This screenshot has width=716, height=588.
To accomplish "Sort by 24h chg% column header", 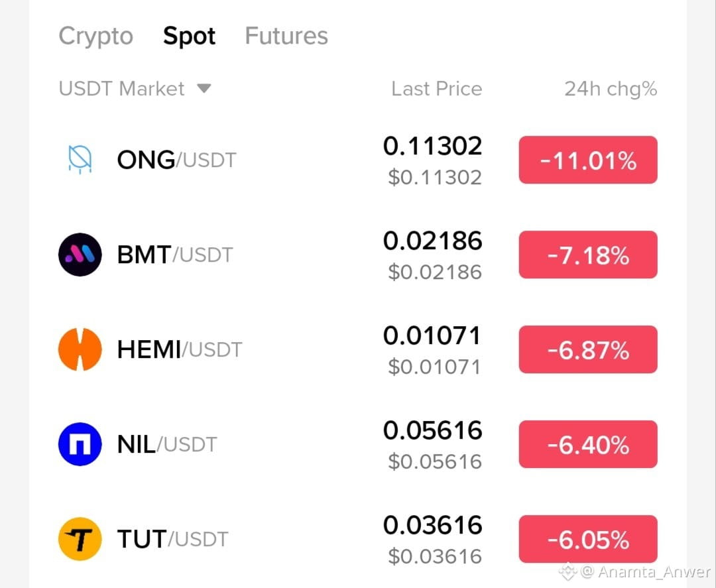I will pyautogui.click(x=611, y=89).
